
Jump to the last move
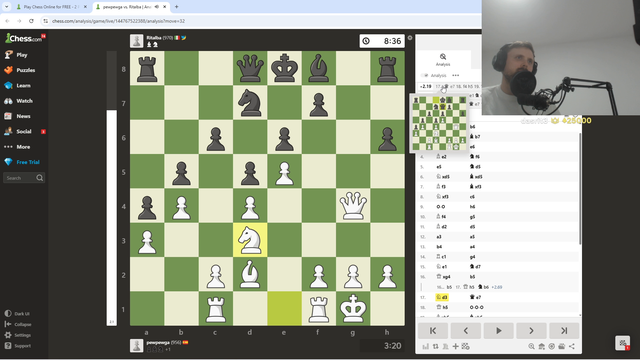pos(564,331)
